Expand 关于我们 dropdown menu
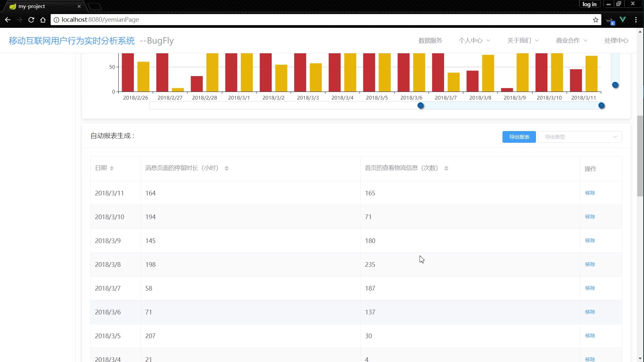The width and height of the screenshot is (644, 362). (523, 41)
